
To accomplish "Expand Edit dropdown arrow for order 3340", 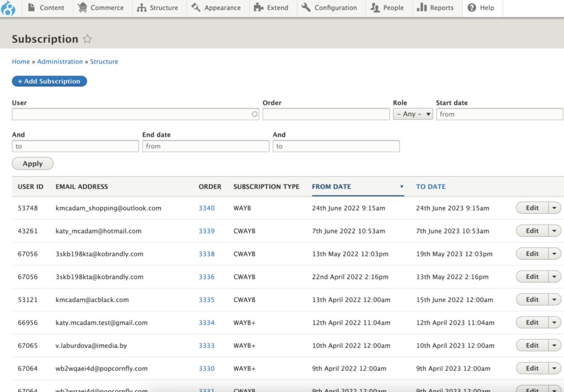I will pos(554,208).
